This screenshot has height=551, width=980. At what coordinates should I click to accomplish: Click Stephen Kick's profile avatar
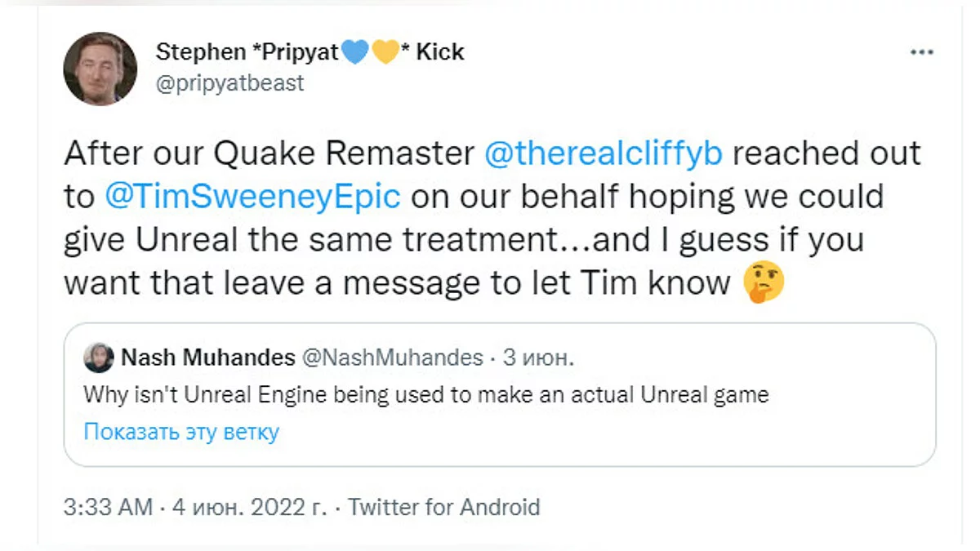click(100, 69)
